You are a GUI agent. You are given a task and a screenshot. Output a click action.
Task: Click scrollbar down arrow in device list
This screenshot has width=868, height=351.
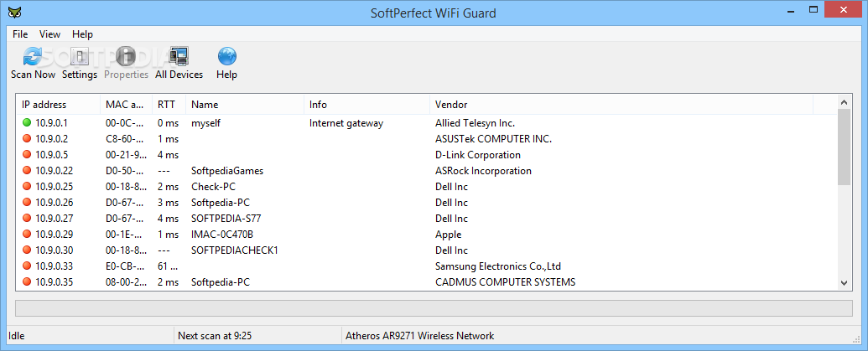tap(844, 282)
